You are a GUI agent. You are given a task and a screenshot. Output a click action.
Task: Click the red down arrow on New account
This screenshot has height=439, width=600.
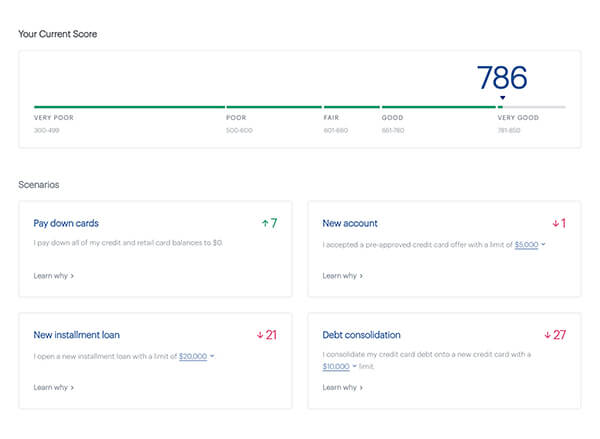click(554, 223)
